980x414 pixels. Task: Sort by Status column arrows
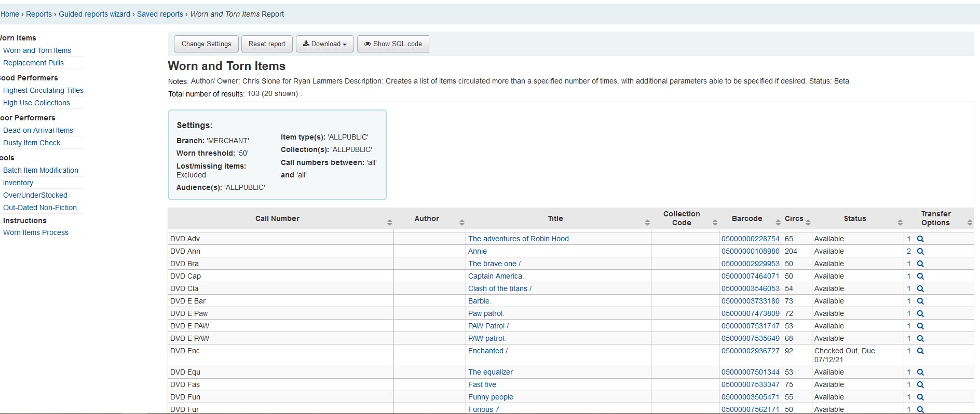[900, 223]
